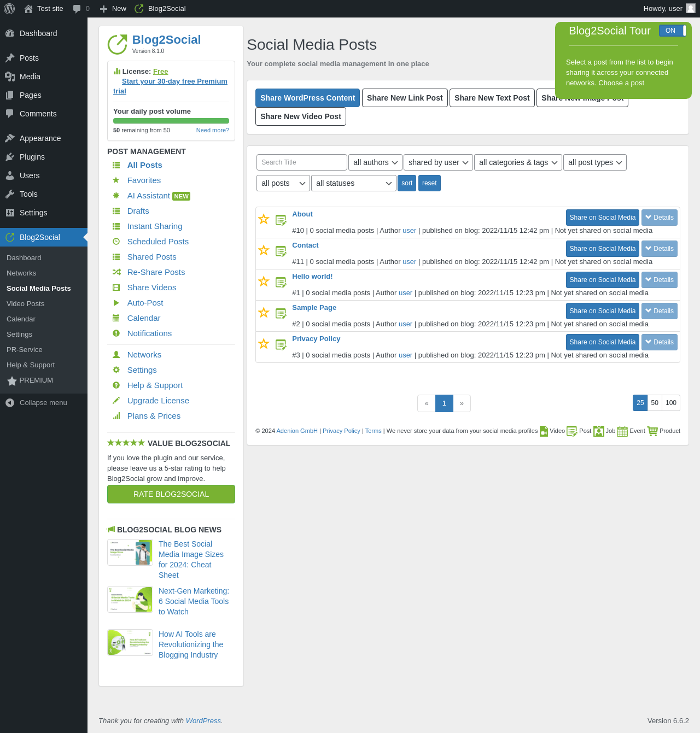Click the Notifications alert icon
Image resolution: width=700 pixels, height=733 pixels.
tap(116, 333)
